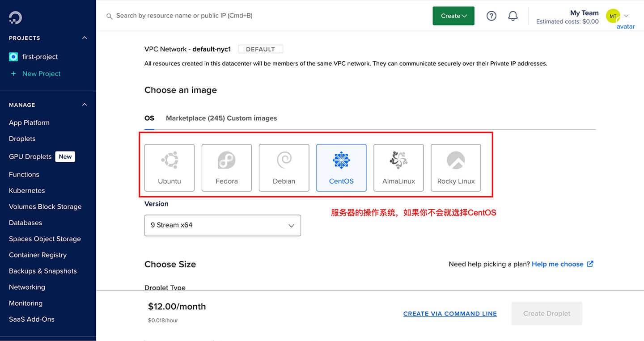Switch to the Custom images tab

pos(252,118)
